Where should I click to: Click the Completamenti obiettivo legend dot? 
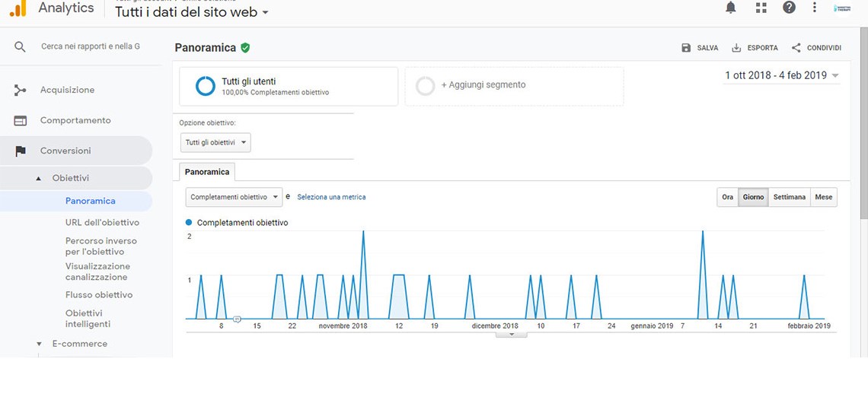click(x=189, y=222)
